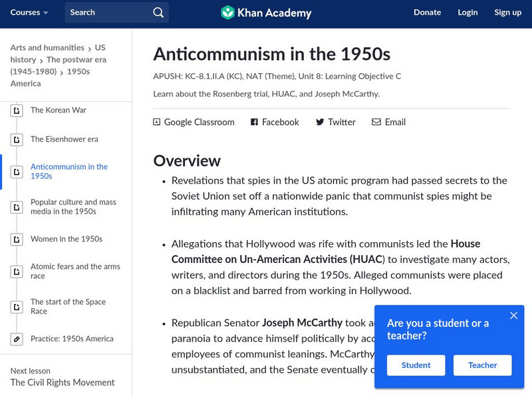This screenshot has height=396, width=532.
Task: Share the article via Email
Action: [388, 122]
